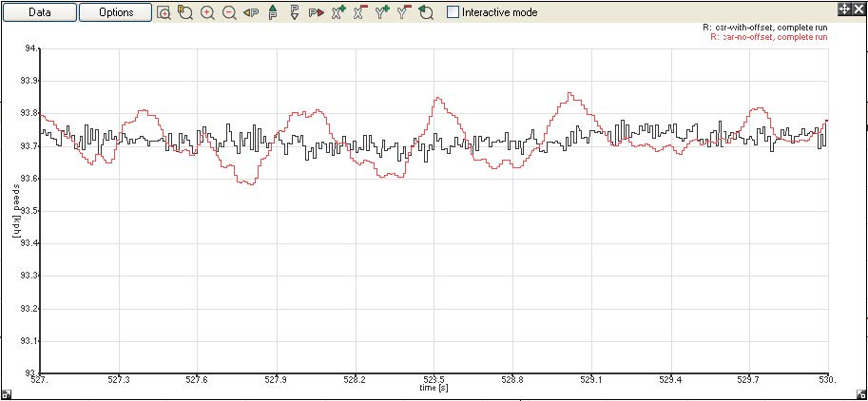
Task: Enable the Interactive mode checkbox
Action: [x=453, y=13]
